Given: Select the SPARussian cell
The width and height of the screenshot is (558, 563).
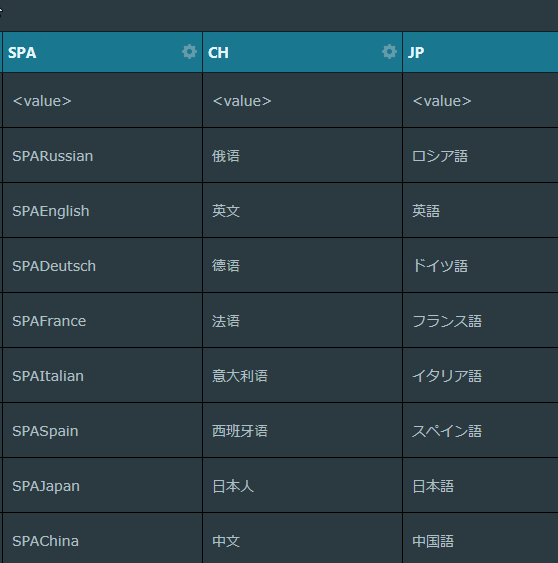Looking at the screenshot, I should pyautogui.click(x=102, y=155).
